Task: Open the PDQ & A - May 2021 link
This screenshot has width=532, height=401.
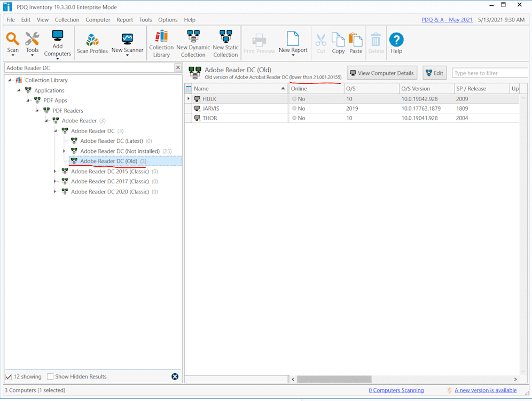Action: tap(447, 20)
